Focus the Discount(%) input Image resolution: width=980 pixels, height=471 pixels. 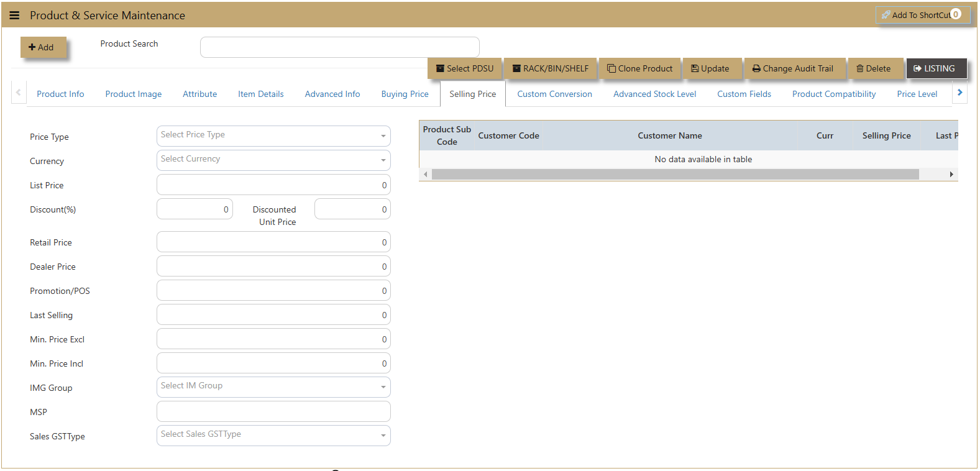(x=195, y=209)
